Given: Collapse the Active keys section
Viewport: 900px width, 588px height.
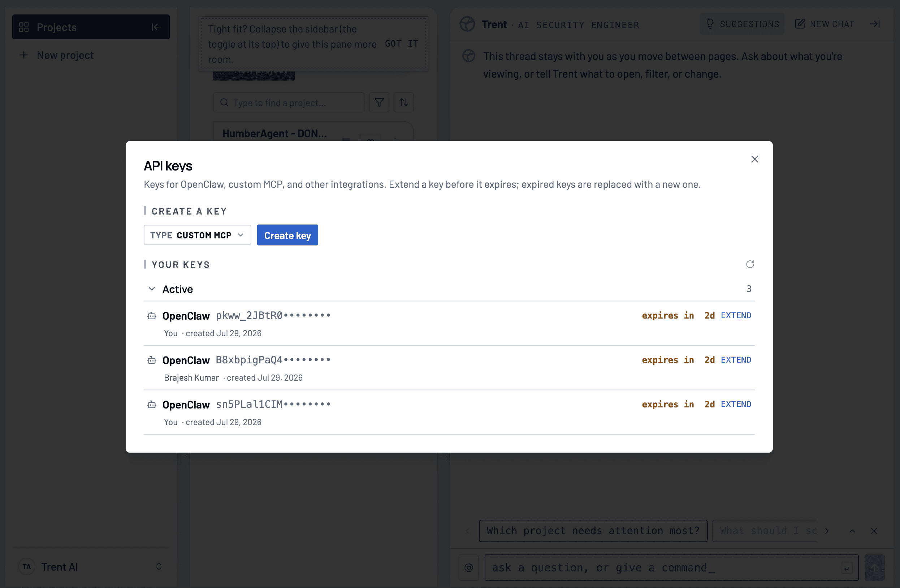Looking at the screenshot, I should coord(152,289).
